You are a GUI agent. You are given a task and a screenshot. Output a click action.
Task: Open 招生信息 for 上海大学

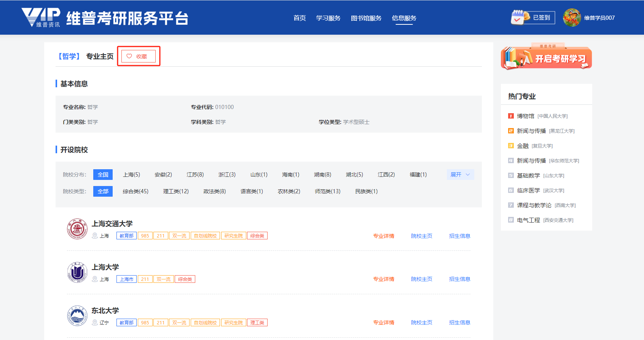pos(460,279)
